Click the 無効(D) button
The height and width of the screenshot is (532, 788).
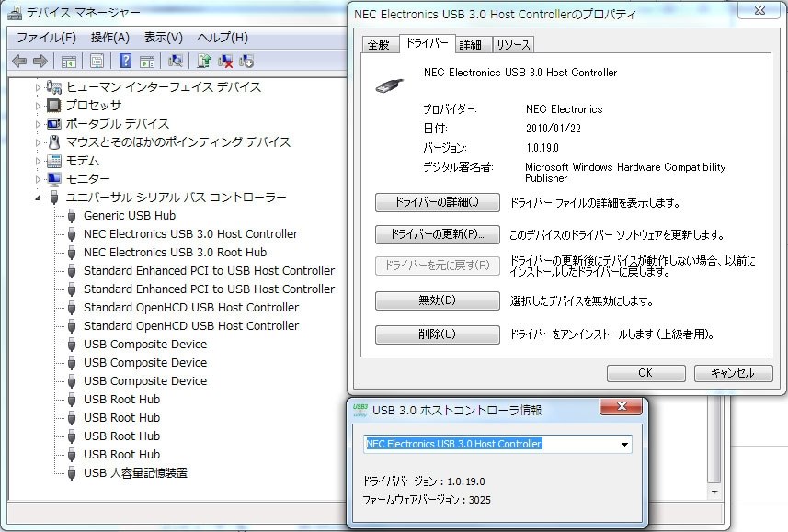(x=438, y=300)
